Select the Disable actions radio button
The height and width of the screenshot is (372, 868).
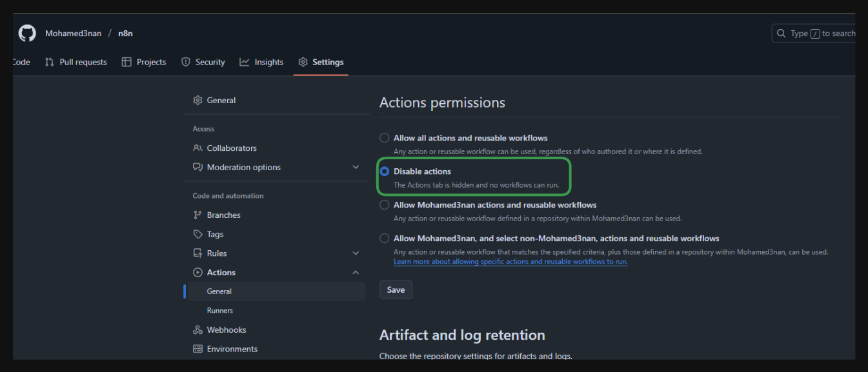point(385,171)
